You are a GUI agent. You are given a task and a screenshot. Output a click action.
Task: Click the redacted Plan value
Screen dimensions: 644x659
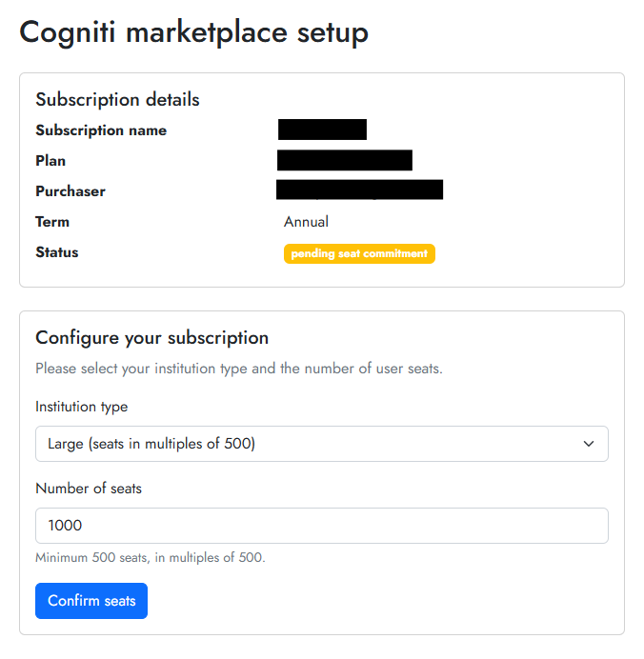(345, 160)
